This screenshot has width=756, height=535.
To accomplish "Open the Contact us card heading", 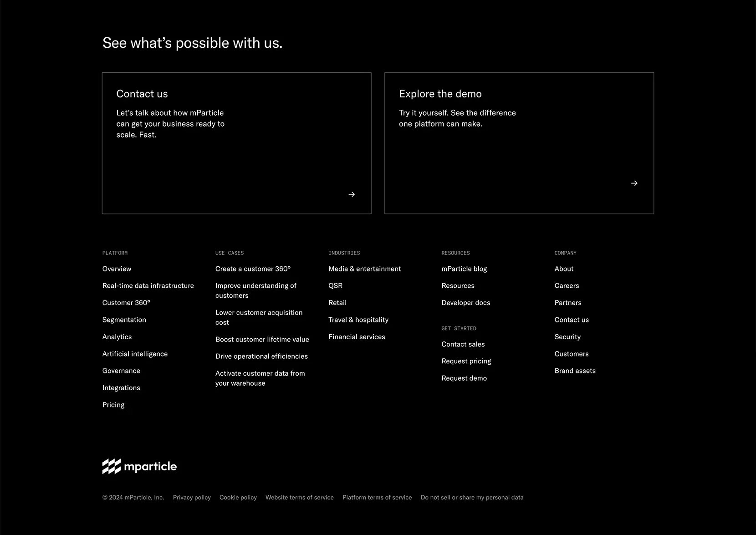I will coord(142,94).
